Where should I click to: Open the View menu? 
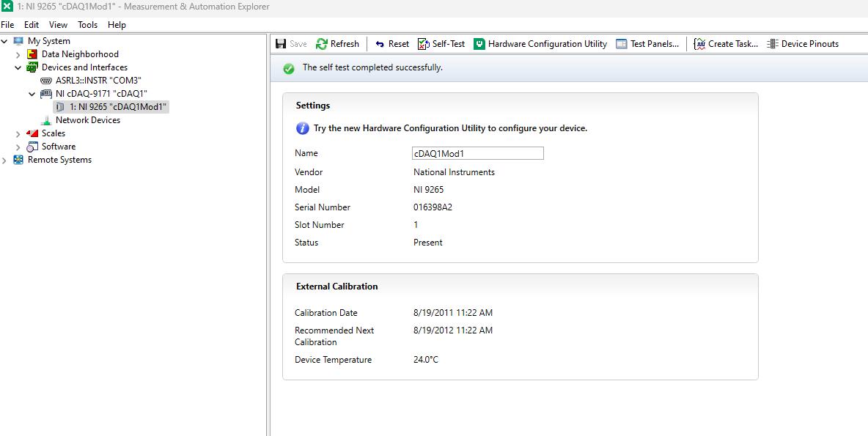click(58, 25)
